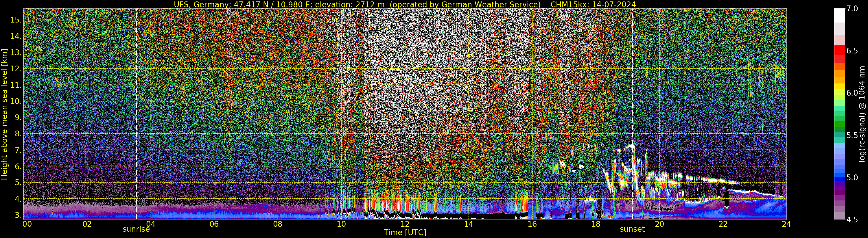The image size is (868, 238).
Task: Click the 'Time [UTC]' axis label
Action: (x=405, y=233)
